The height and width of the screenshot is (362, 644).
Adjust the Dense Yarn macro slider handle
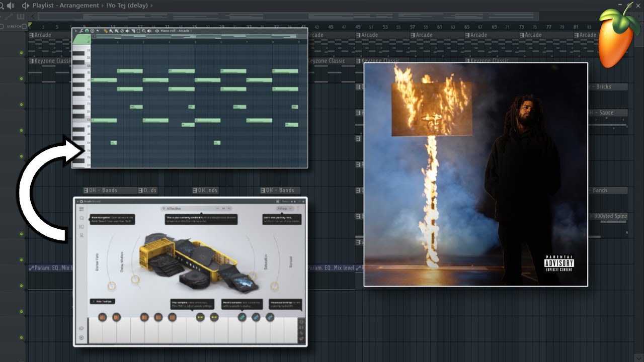(112, 286)
